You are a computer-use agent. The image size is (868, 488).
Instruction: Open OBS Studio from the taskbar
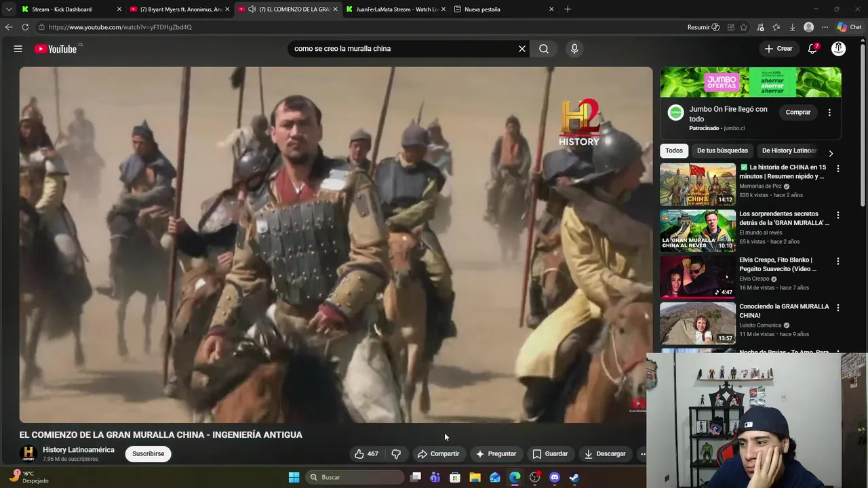click(535, 477)
